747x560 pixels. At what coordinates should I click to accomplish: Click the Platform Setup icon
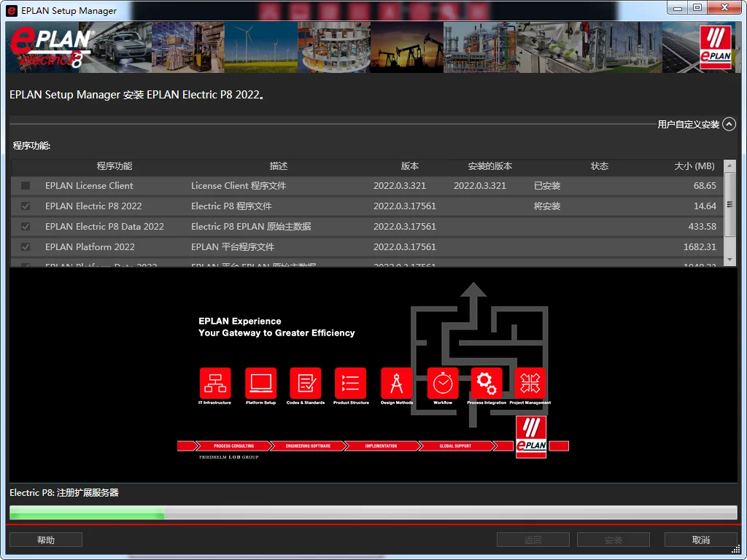click(x=260, y=383)
